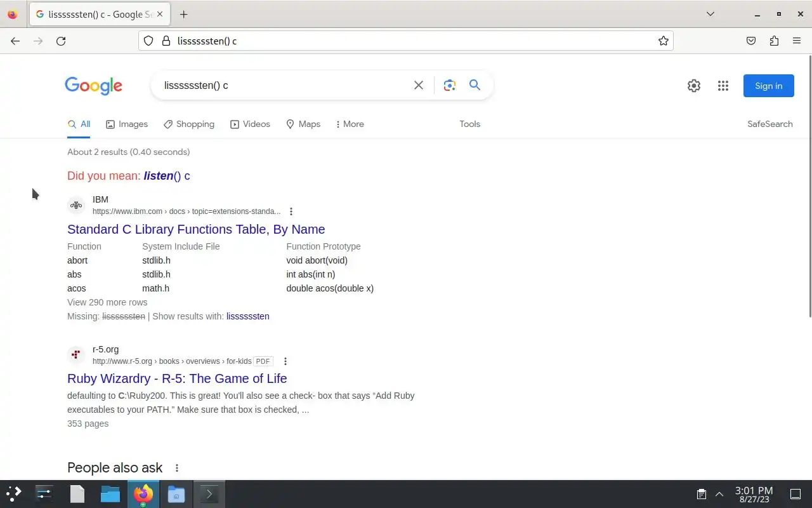The image size is (812, 508).
Task: Bookmark this page with the star
Action: [663, 41]
